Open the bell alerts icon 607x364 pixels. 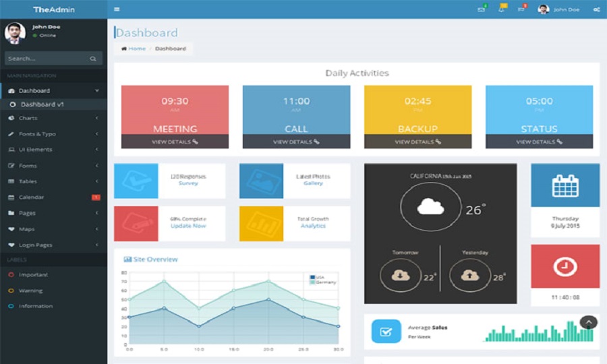(x=501, y=9)
